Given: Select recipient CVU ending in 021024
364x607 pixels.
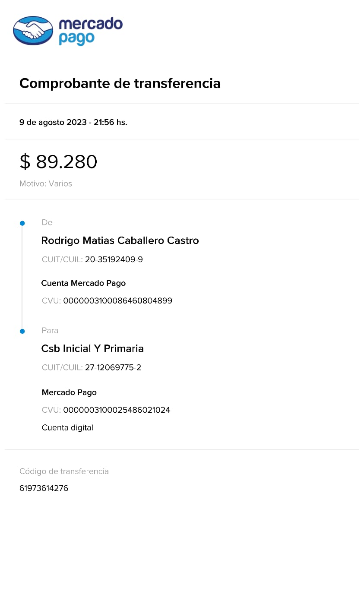Looking at the screenshot, I should point(117,410).
